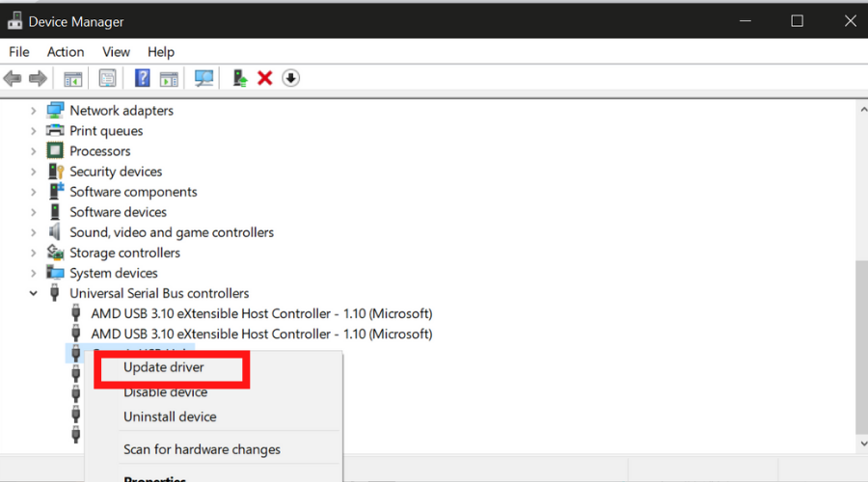Open the Action menu
The width and height of the screenshot is (868, 482).
pos(66,51)
